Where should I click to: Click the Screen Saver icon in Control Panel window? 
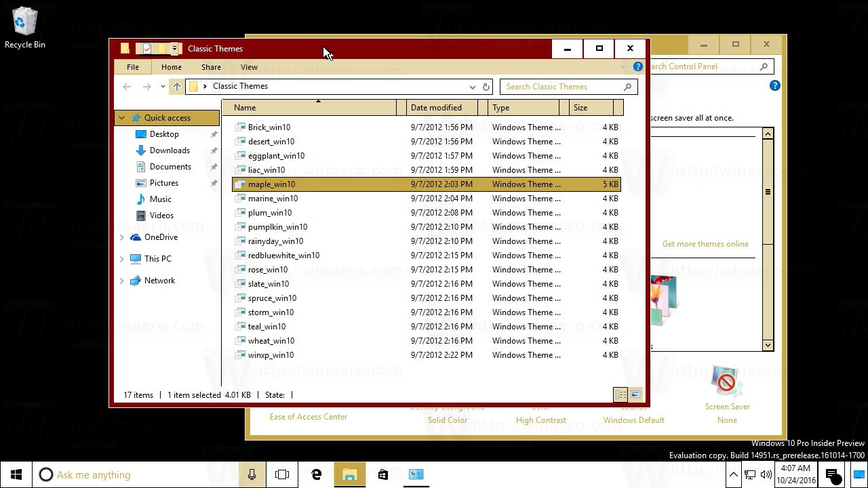(x=726, y=382)
